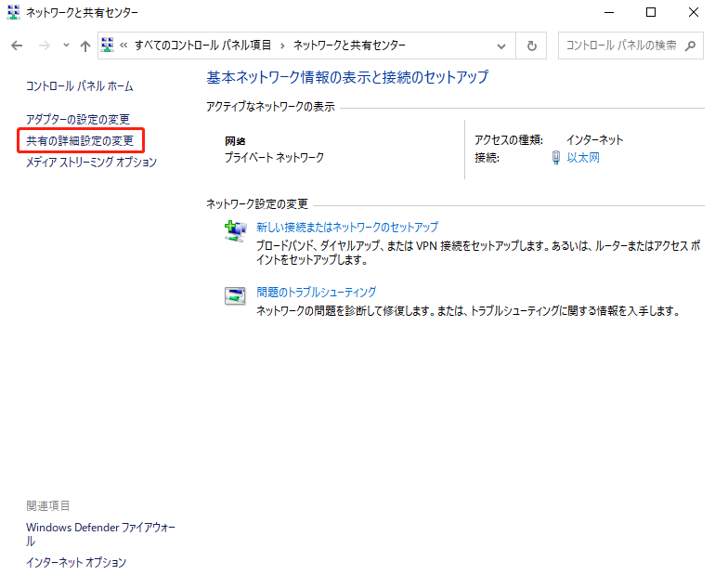Open the address bar history dropdown
This screenshot has height=588, width=715.
[x=501, y=46]
